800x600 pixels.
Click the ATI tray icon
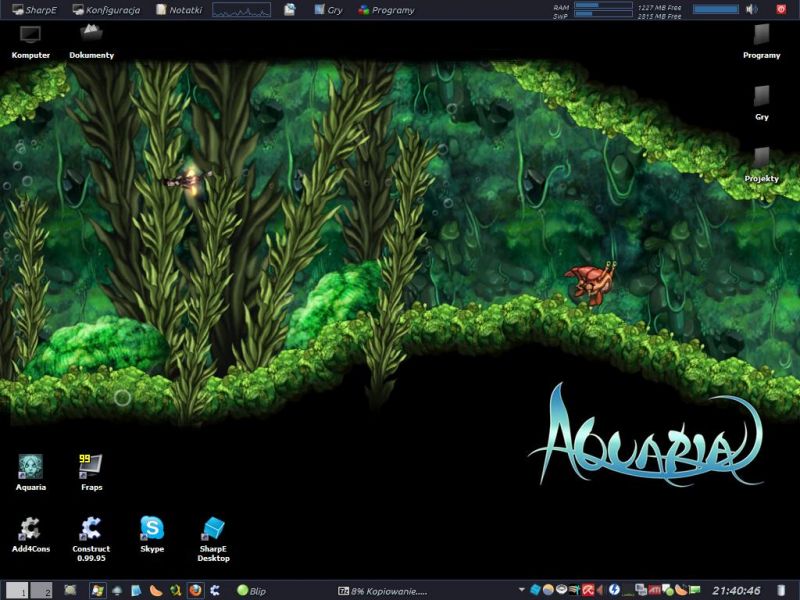[654, 590]
